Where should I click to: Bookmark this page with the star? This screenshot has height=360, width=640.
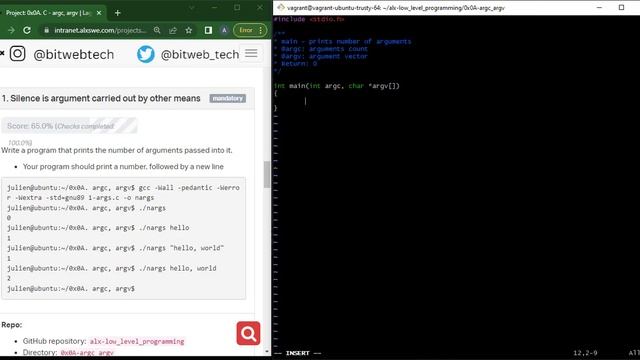pos(189,30)
